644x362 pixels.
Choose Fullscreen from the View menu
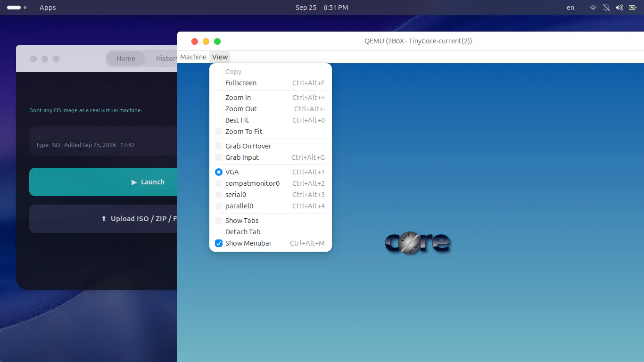(271, 83)
